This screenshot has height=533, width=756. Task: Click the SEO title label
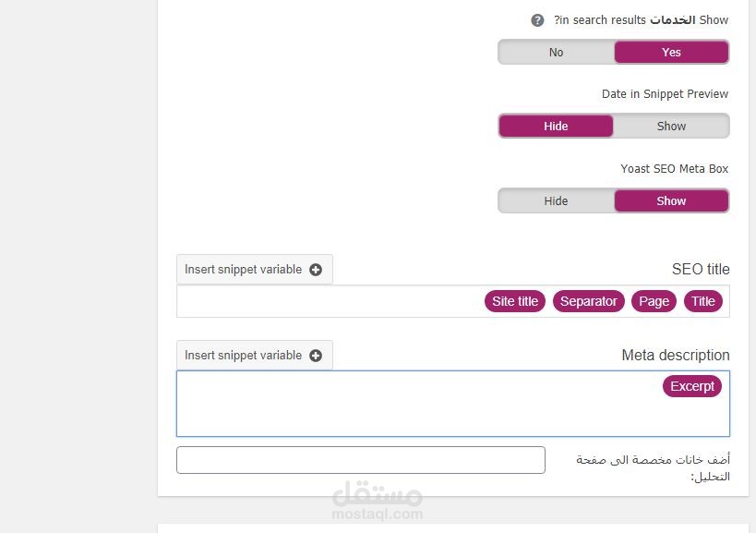701,270
